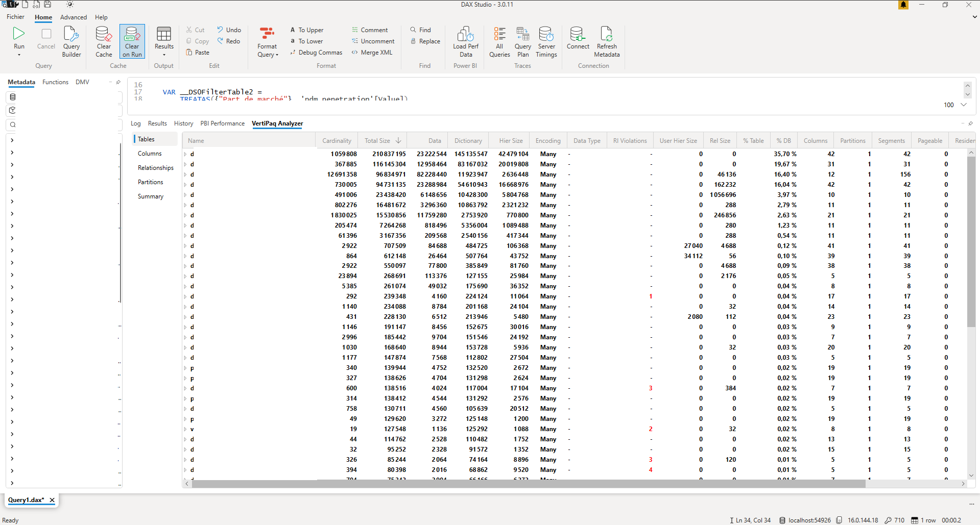Expand the table row with cardinality 730 005
This screenshot has width=980, height=525.
tap(185, 185)
